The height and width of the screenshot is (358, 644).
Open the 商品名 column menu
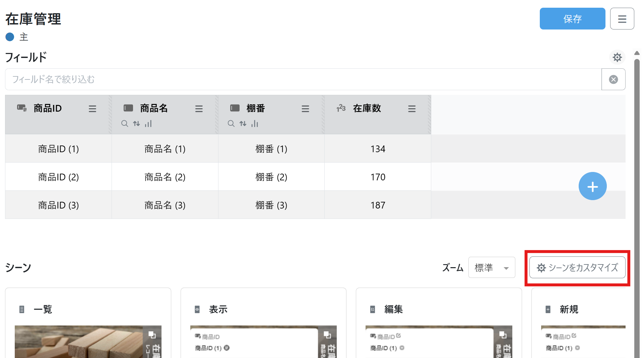tap(199, 109)
